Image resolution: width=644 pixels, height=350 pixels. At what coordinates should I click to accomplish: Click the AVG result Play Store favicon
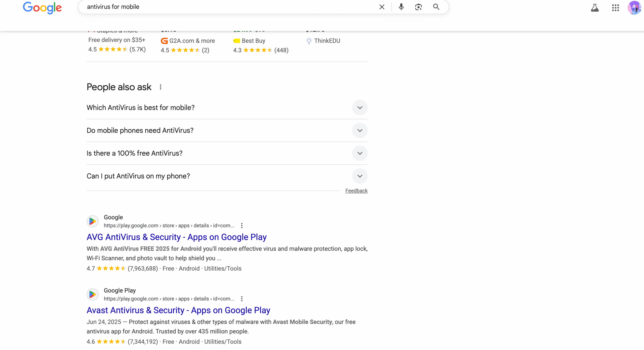(x=93, y=221)
